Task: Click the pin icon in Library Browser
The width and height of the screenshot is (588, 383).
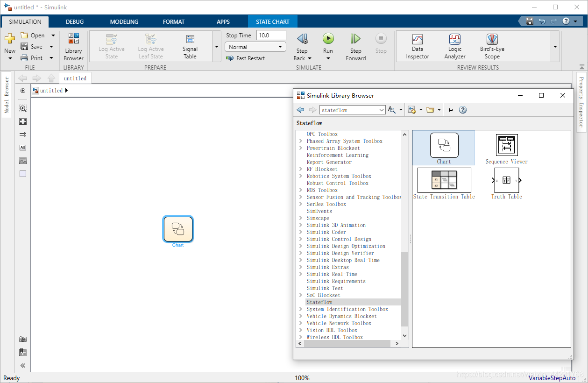Action: click(x=450, y=110)
